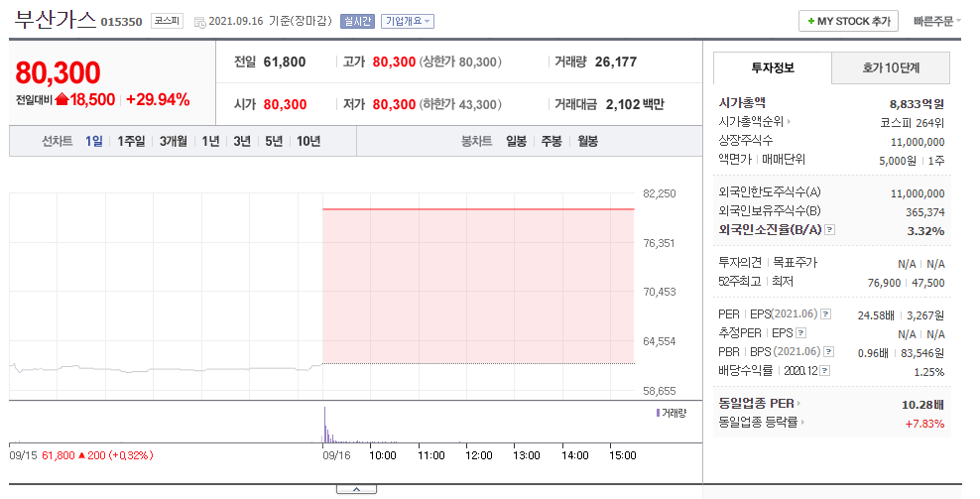Click the 83,546원 BPS value
This screenshot has width=980, height=499.
click(x=922, y=353)
